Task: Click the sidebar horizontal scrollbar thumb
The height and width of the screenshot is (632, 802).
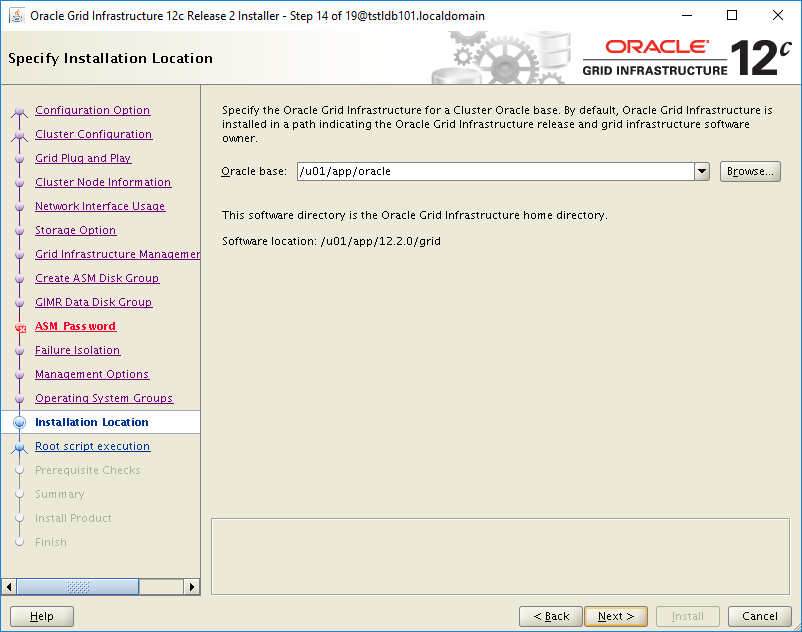Action: [x=78, y=586]
